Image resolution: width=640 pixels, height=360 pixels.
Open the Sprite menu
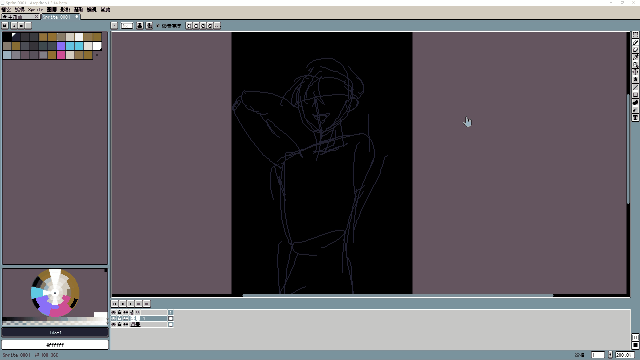point(36,9)
